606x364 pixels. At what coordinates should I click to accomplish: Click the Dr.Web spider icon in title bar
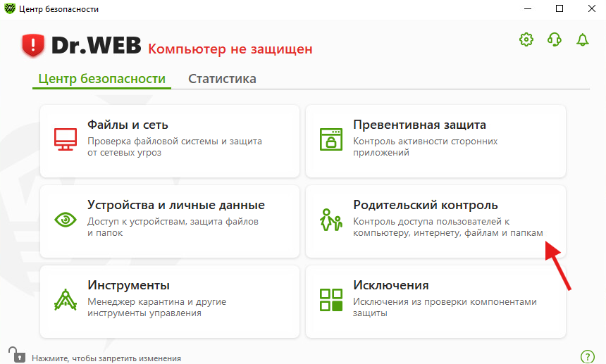click(x=9, y=8)
